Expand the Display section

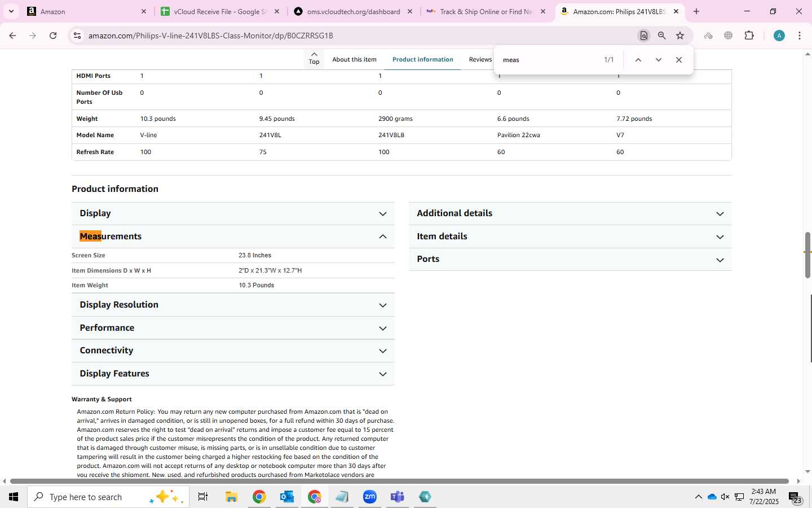pyautogui.click(x=233, y=213)
